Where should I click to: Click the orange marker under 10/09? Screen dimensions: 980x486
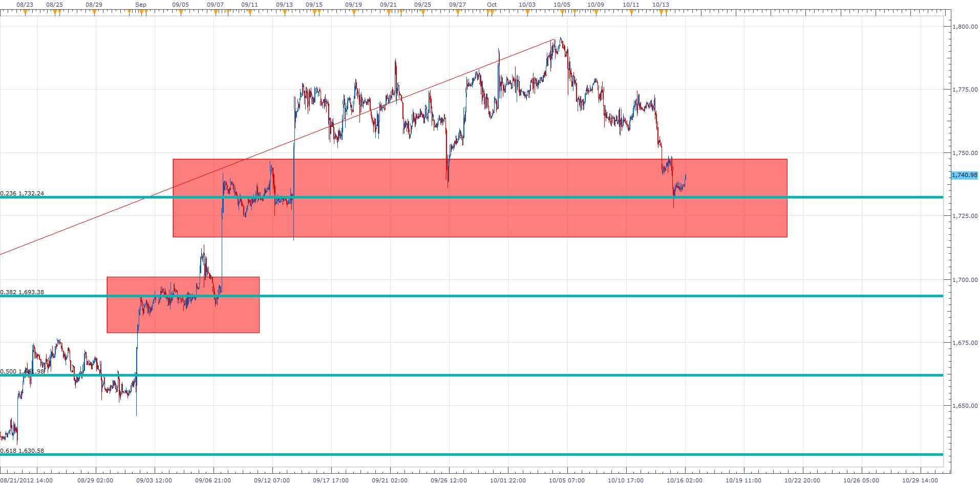(596, 13)
